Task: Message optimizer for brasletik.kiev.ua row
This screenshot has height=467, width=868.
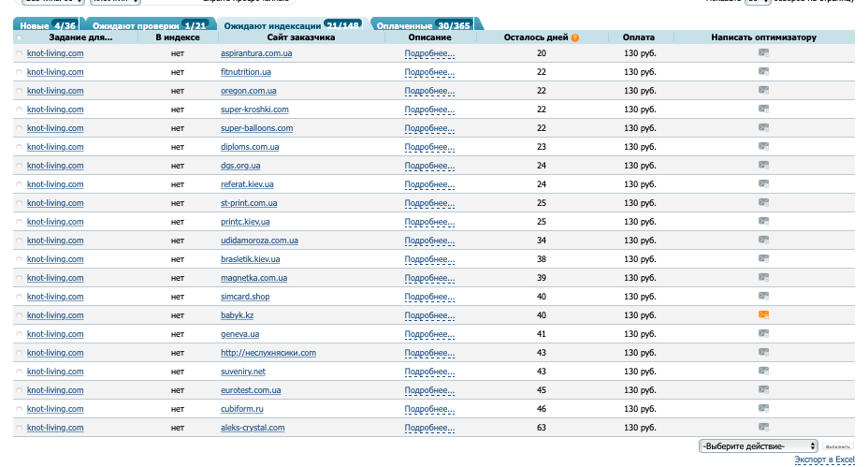Action: pyautogui.click(x=763, y=258)
